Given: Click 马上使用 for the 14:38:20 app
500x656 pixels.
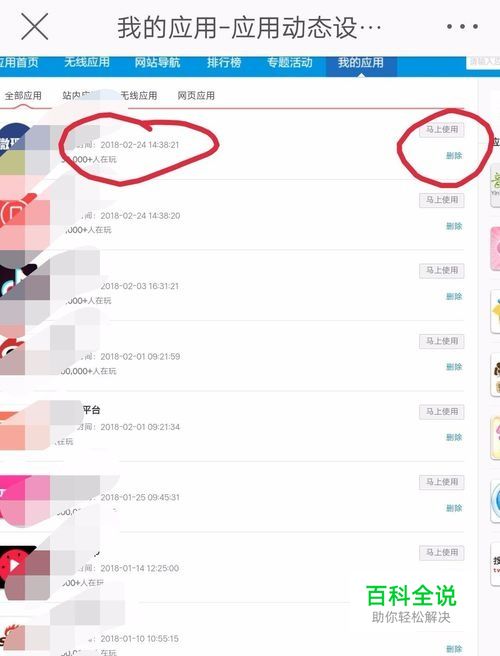Looking at the screenshot, I should [441, 200].
